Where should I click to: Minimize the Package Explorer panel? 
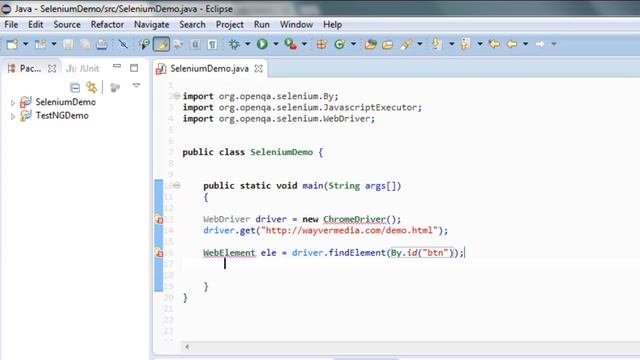pyautogui.click(x=117, y=66)
